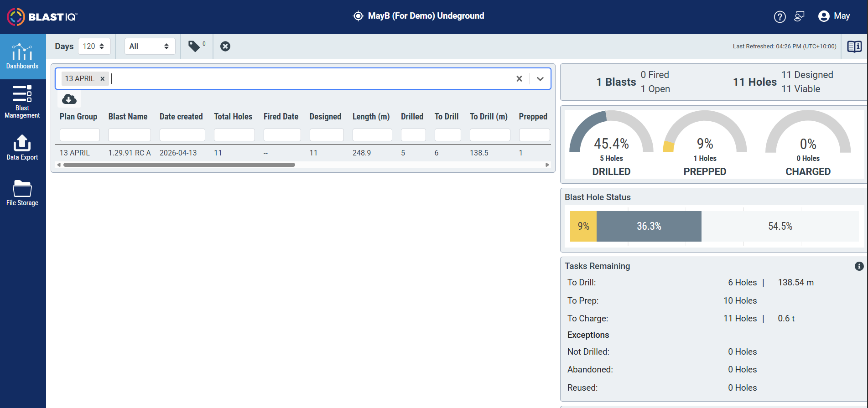Sort by Blast Name column header
The width and height of the screenshot is (868, 408).
pyautogui.click(x=128, y=116)
